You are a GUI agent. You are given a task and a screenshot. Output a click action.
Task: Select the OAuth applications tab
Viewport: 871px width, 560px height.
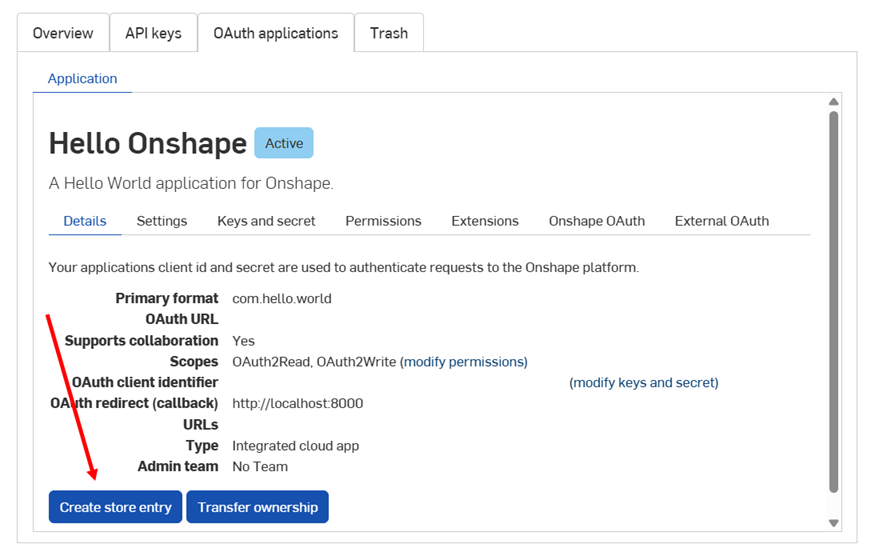276,33
